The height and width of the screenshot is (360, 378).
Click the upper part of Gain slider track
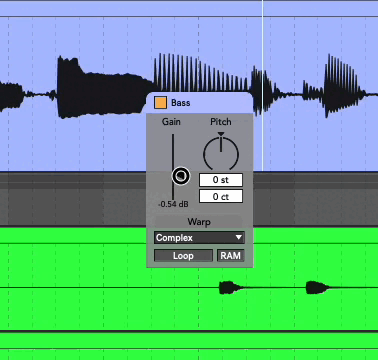coord(173,150)
